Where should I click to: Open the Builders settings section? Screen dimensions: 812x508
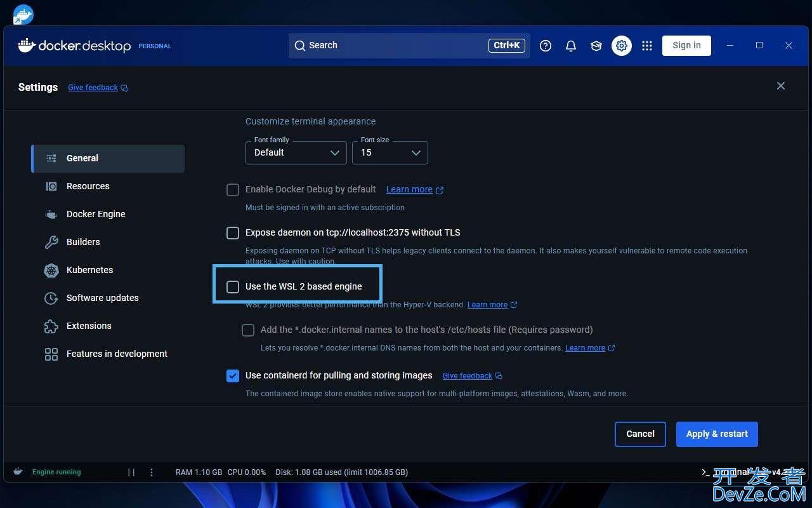coord(108,242)
